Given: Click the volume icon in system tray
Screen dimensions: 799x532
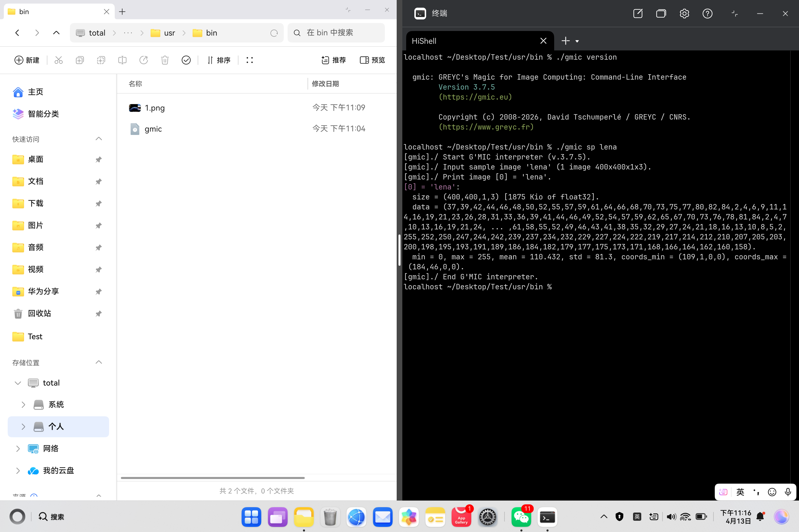Looking at the screenshot, I should coord(671,516).
